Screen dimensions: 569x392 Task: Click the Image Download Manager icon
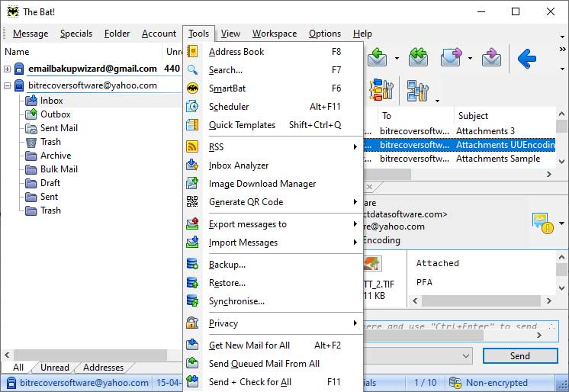[x=192, y=183]
